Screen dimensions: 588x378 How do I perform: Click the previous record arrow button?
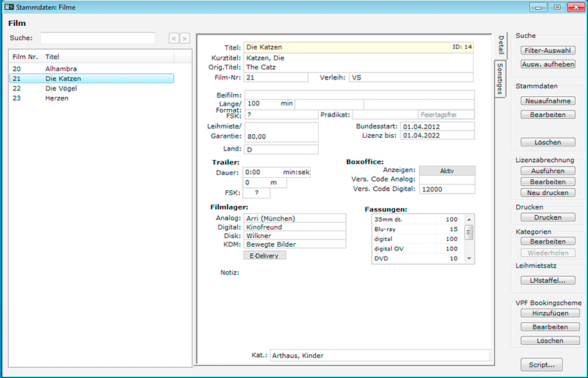pos(174,38)
